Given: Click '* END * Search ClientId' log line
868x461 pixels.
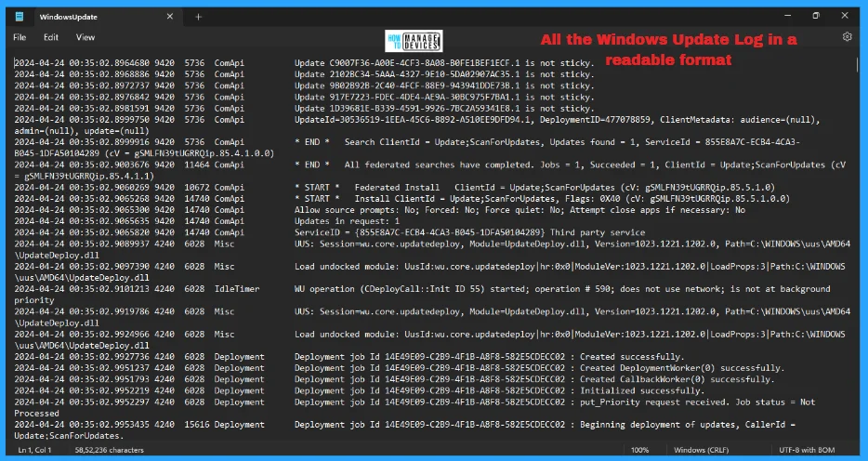Looking at the screenshot, I should (x=407, y=148).
